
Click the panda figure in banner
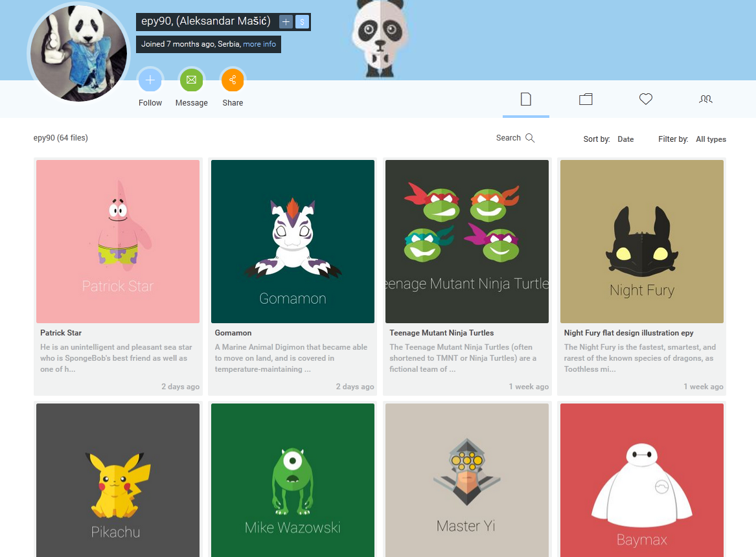click(380, 39)
